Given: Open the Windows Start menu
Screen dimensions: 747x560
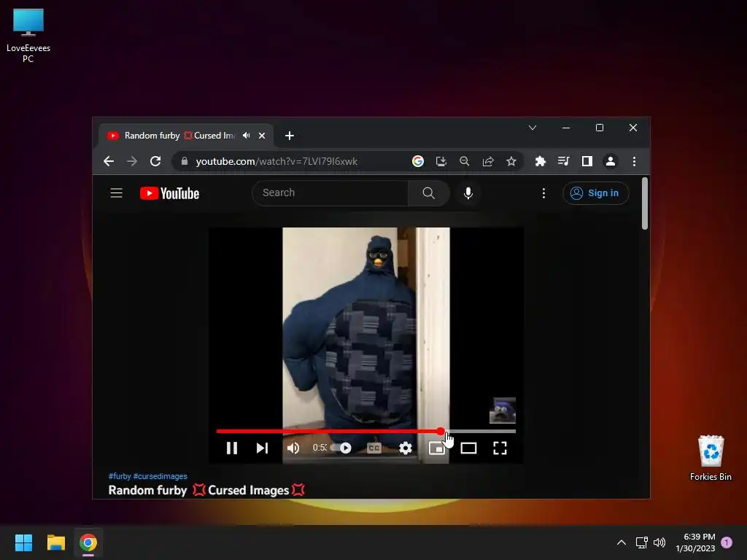Looking at the screenshot, I should pos(24,542).
